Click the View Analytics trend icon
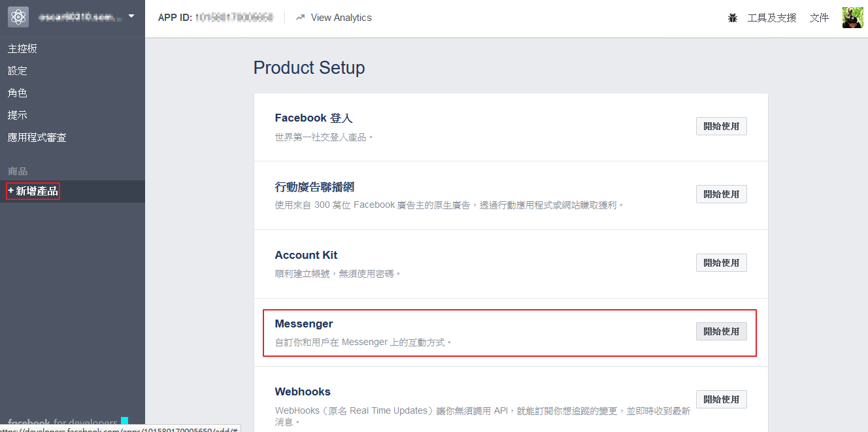Screen dimensions: 868x432 coord(301,18)
